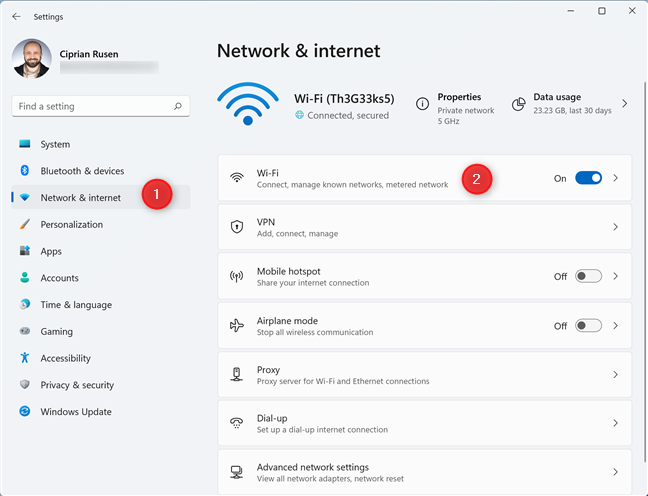Click VPN Add, connect, manage text
The width and height of the screenshot is (648, 496).
point(298,234)
